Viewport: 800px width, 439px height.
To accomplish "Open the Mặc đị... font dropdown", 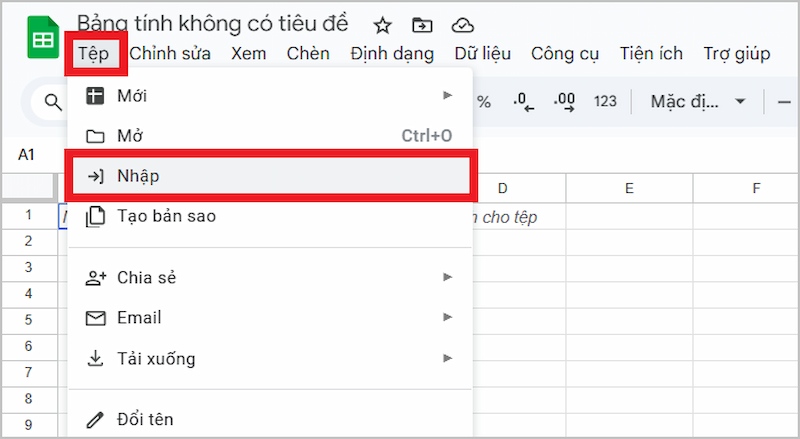I will [698, 102].
